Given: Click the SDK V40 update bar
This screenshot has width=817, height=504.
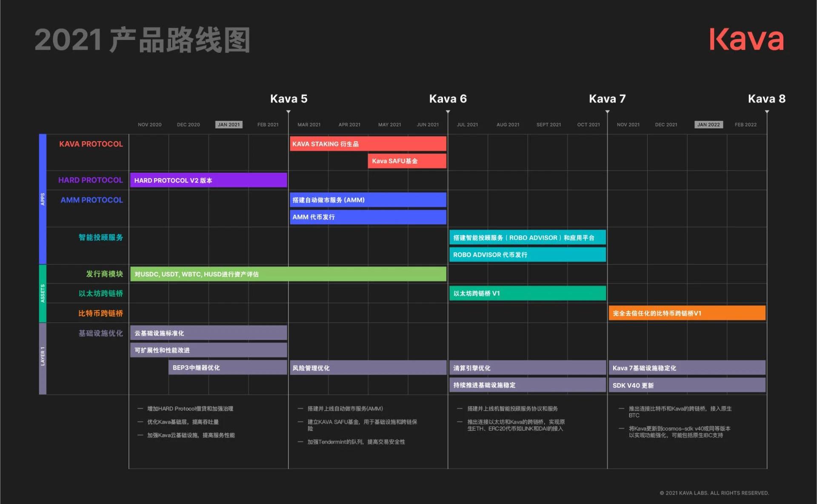Looking at the screenshot, I should click(687, 385).
